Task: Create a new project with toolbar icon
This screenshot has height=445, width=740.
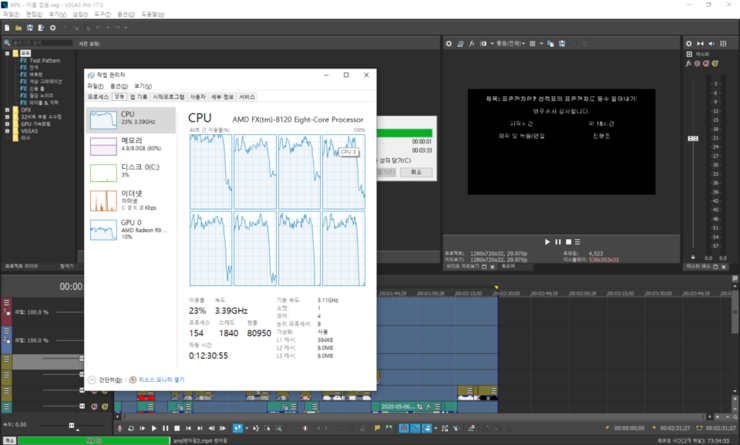Action: (x=7, y=28)
